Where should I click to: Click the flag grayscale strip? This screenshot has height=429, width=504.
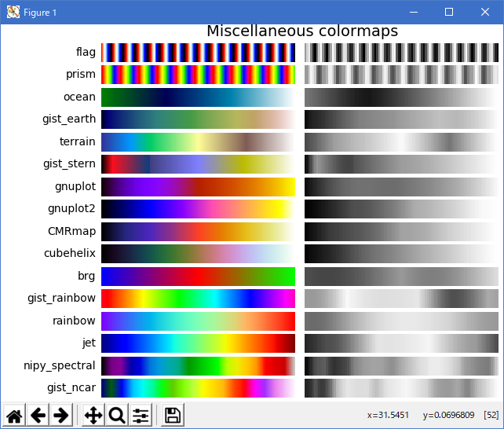401,53
